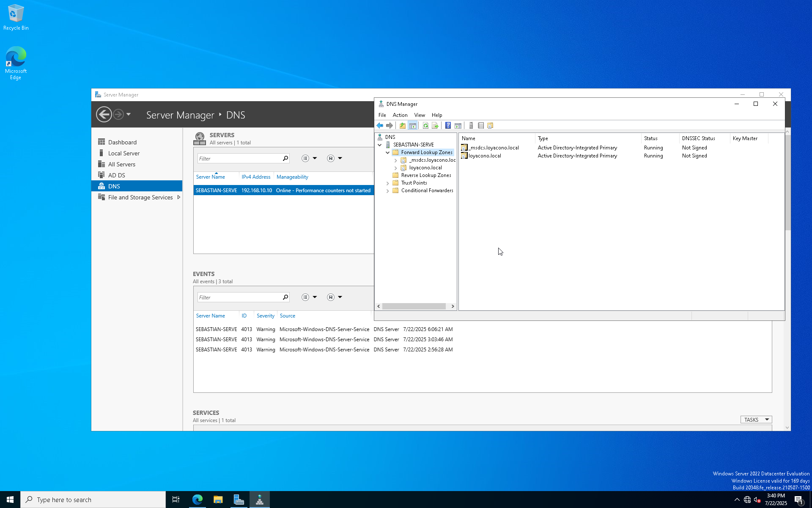The height and width of the screenshot is (508, 812).
Task: Sort events by Severity column
Action: 265,316
